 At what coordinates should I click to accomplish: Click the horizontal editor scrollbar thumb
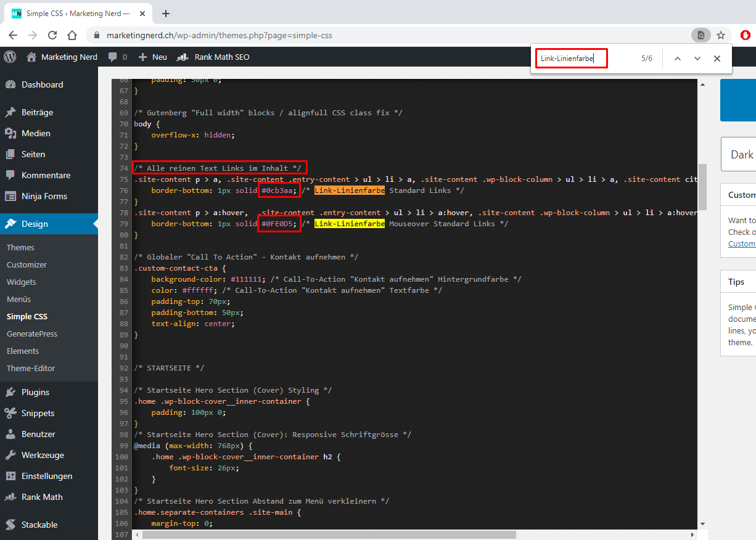(x=329, y=534)
